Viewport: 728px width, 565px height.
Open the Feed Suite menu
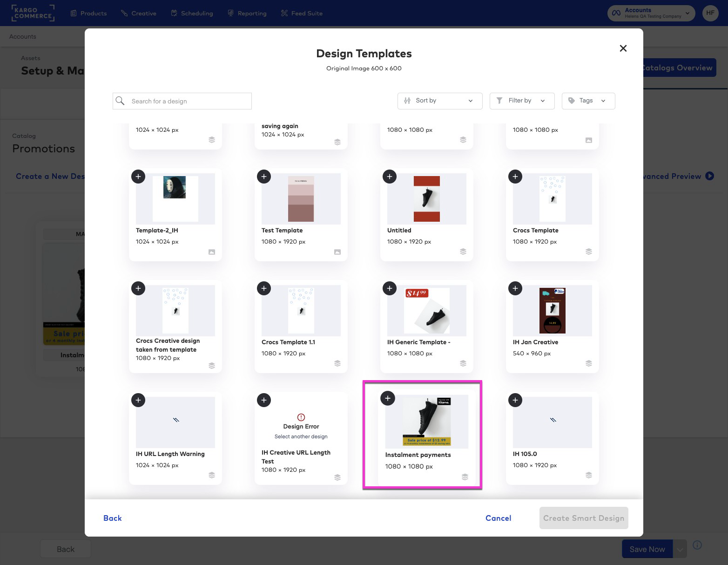(x=302, y=13)
